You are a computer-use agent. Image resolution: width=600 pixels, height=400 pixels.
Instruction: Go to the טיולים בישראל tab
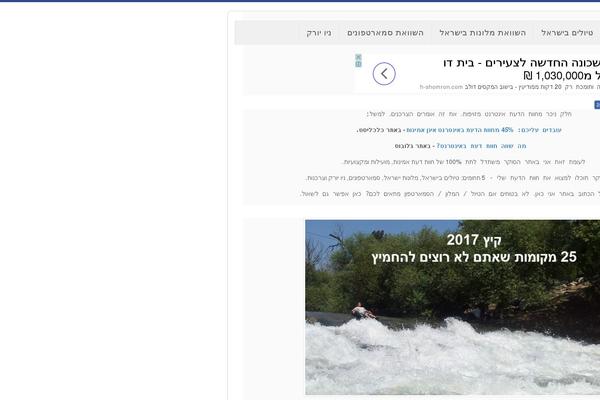coord(567,33)
